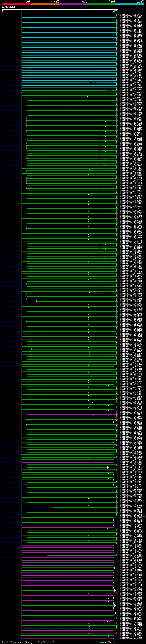The height and width of the screenshot is (644, 146).
Task: Select hit UniRef100_Q7QHQ5
Action: point(131,638)
